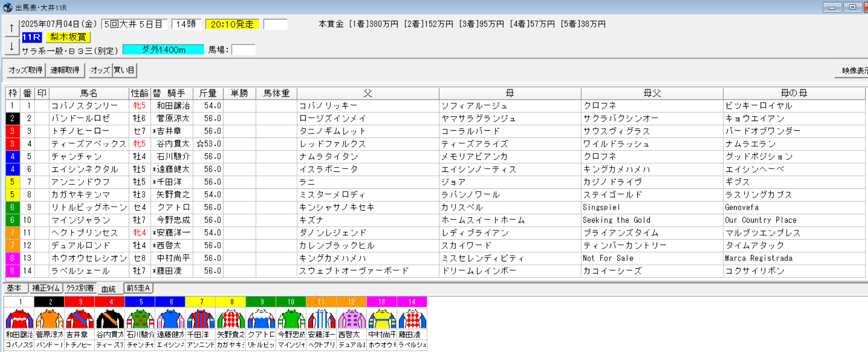Click the 単勝 column header
The width and height of the screenshot is (868, 352).
coord(239,93)
